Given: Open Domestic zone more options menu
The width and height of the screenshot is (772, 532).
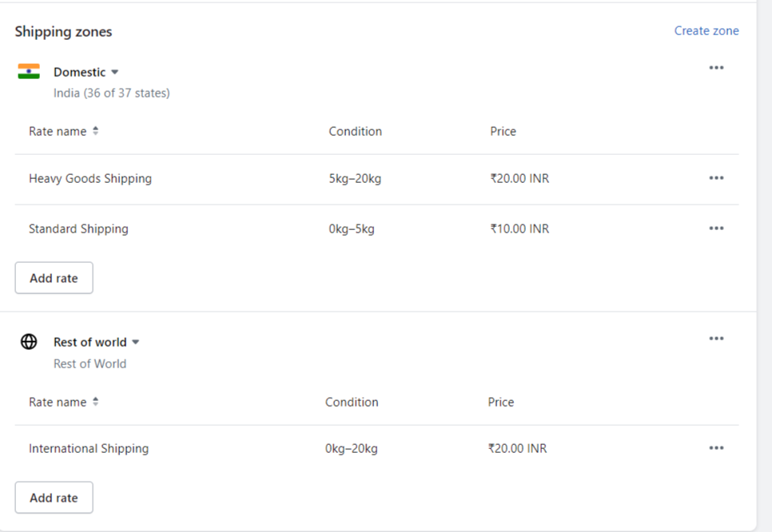Looking at the screenshot, I should click(x=716, y=68).
